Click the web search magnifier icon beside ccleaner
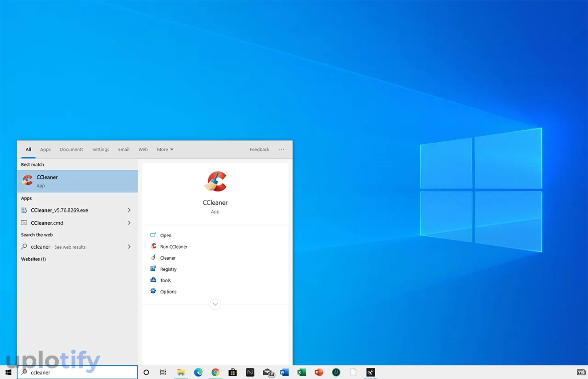The image size is (588, 379). coord(24,247)
